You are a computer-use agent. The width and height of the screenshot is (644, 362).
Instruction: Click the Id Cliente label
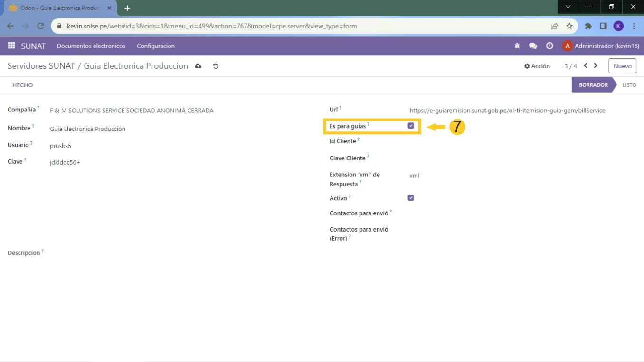343,141
